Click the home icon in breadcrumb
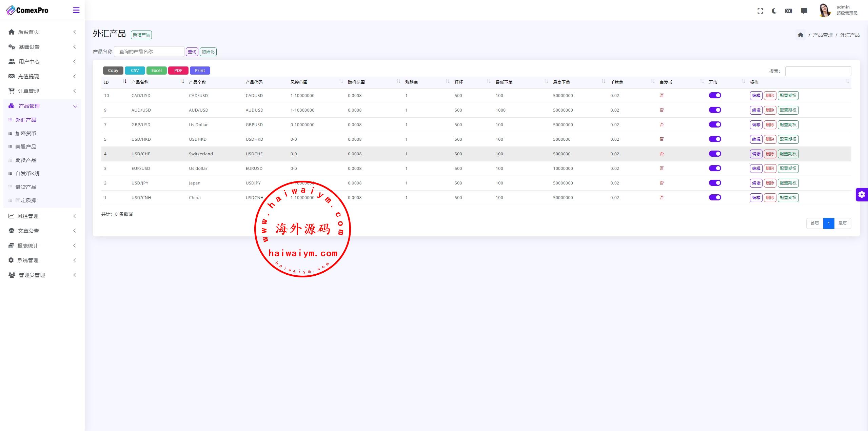This screenshot has width=868, height=431. [x=801, y=35]
